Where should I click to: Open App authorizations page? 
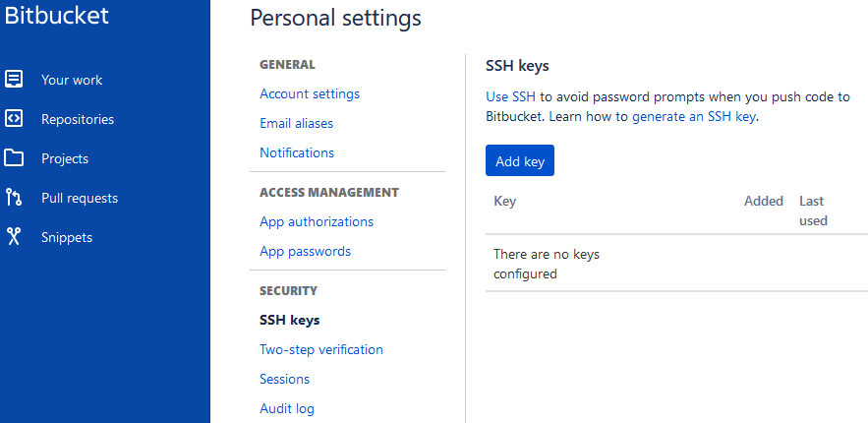pos(317,221)
